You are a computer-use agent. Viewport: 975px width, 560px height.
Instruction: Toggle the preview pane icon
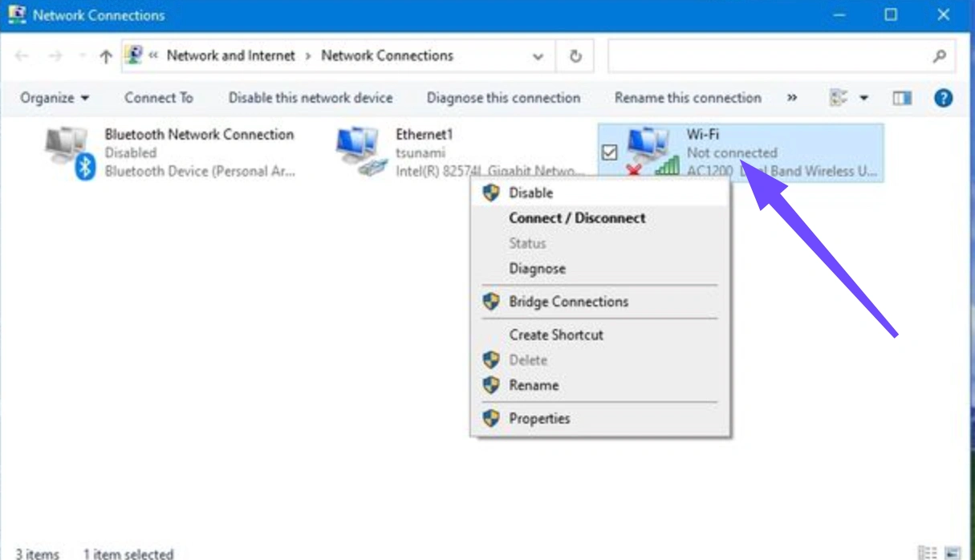tap(902, 98)
